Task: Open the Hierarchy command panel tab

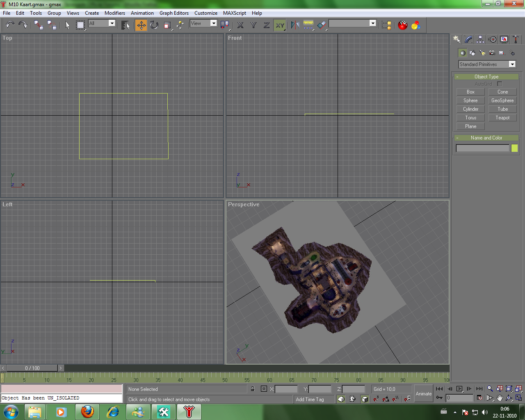Action: [480, 39]
